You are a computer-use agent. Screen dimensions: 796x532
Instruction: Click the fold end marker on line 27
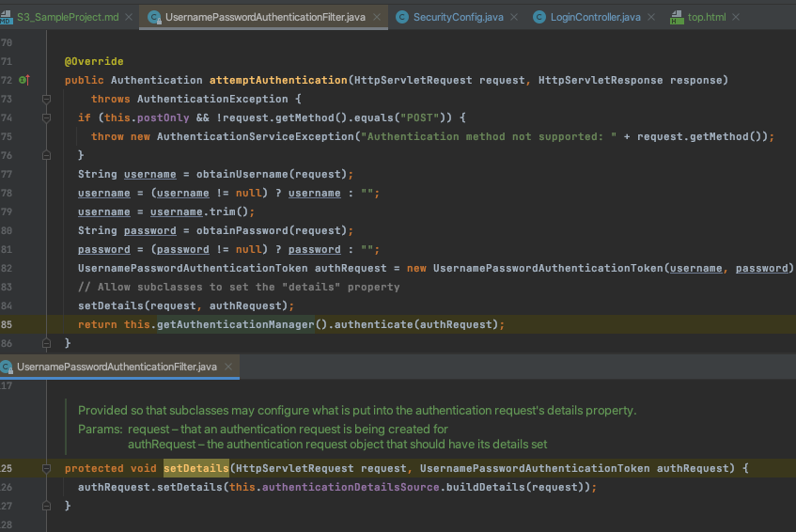click(x=46, y=506)
